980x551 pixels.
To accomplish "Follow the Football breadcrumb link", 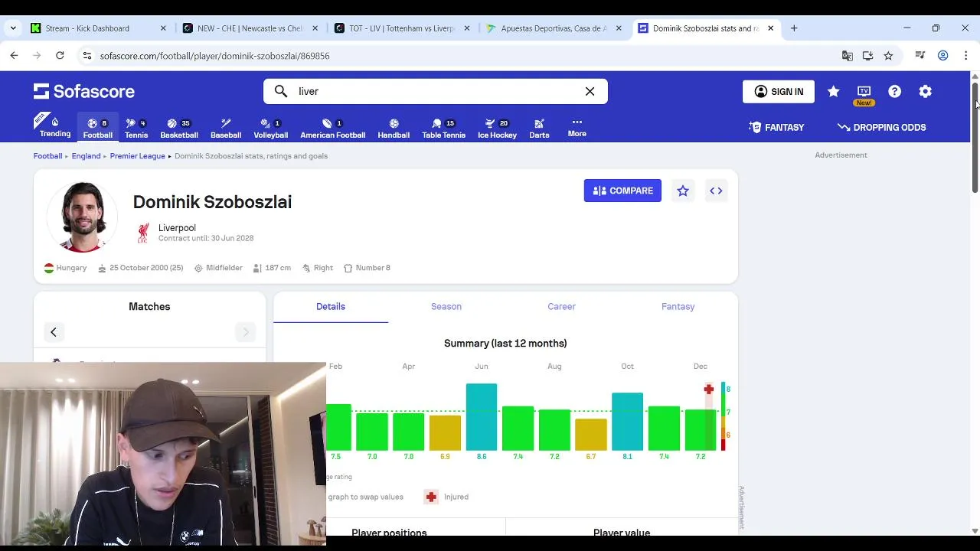I will 47,155.
